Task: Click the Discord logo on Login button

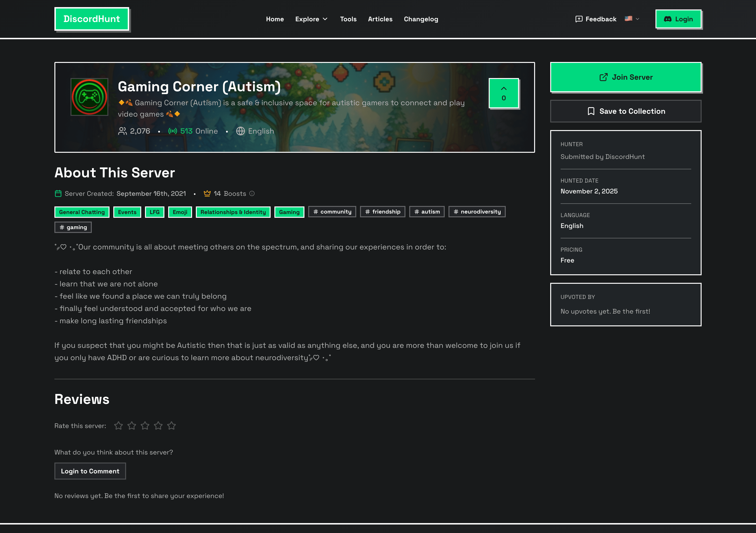Action: coord(668,19)
